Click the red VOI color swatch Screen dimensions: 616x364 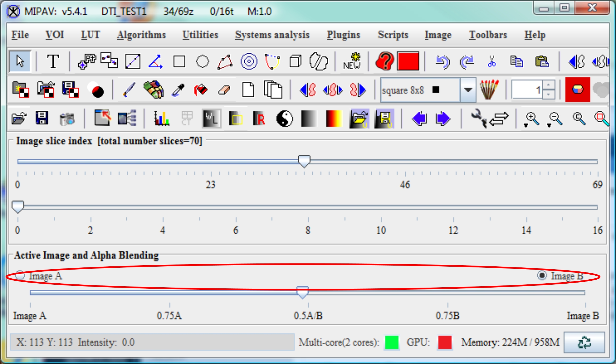pyautogui.click(x=408, y=61)
